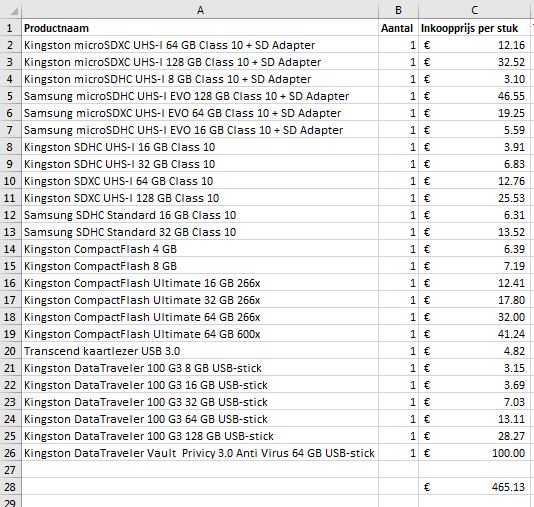Select column C header
This screenshot has width=534, height=507.
coord(474,10)
